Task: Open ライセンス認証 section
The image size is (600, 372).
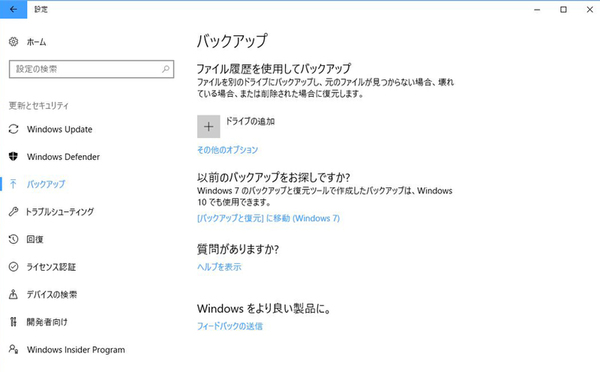Action: [x=51, y=267]
